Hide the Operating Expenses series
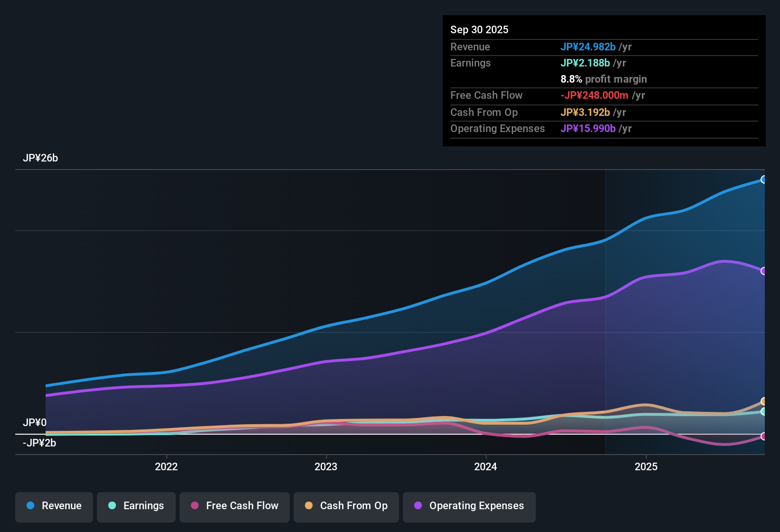 coord(469,506)
